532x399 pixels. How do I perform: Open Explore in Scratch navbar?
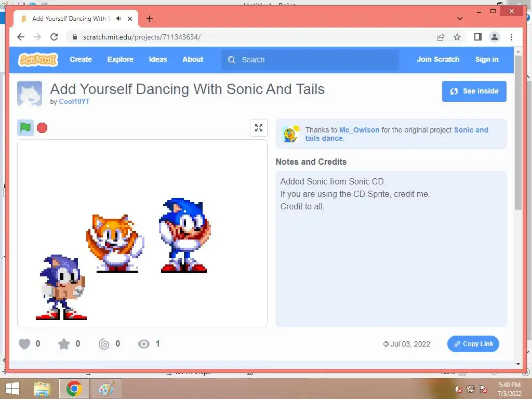[x=121, y=59]
